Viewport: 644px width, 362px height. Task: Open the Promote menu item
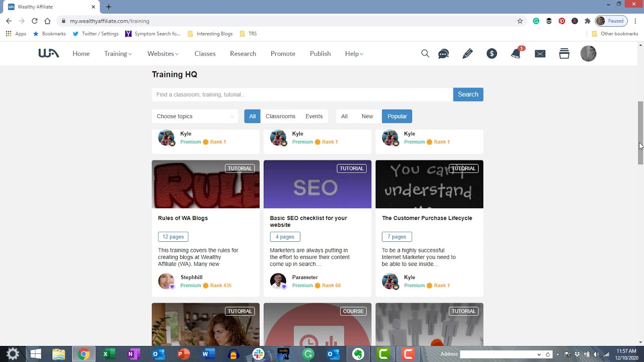point(283,54)
